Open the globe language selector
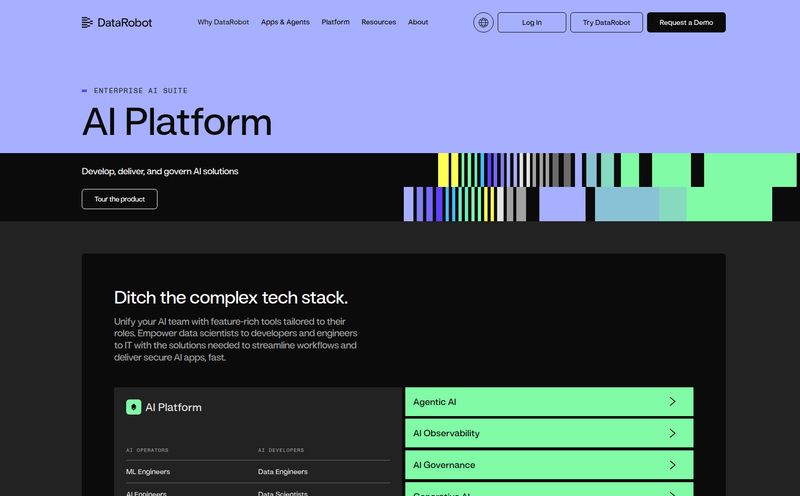The image size is (800, 496). 483,22
